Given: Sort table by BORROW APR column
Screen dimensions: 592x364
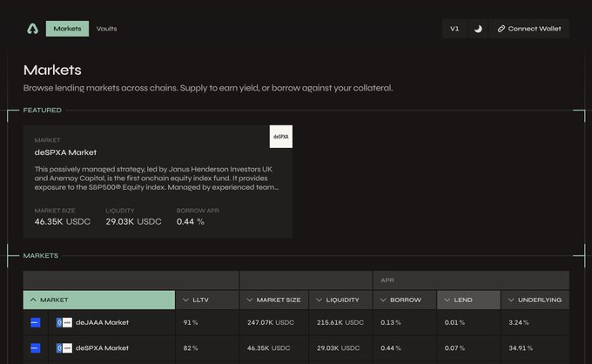Looking at the screenshot, I should [405, 300].
